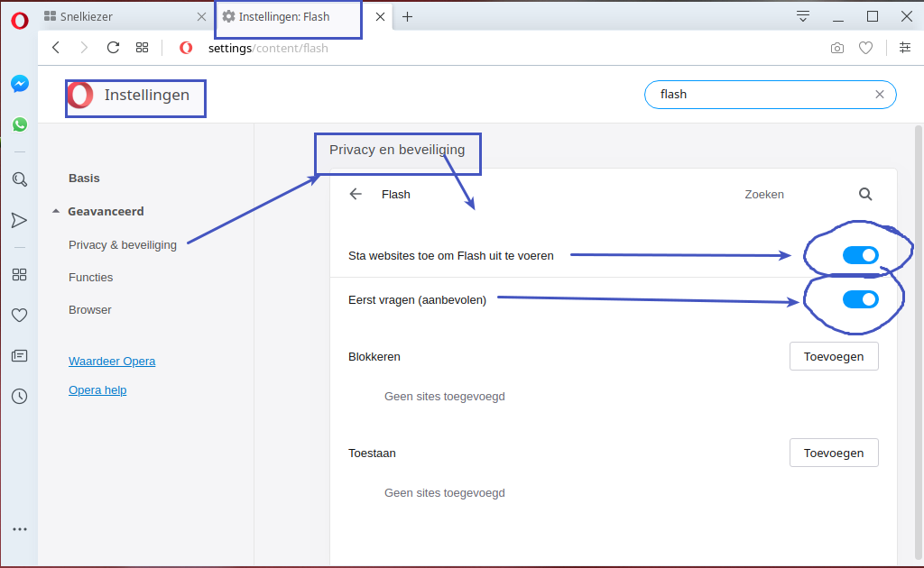Click the Flash page heading

[396, 194]
